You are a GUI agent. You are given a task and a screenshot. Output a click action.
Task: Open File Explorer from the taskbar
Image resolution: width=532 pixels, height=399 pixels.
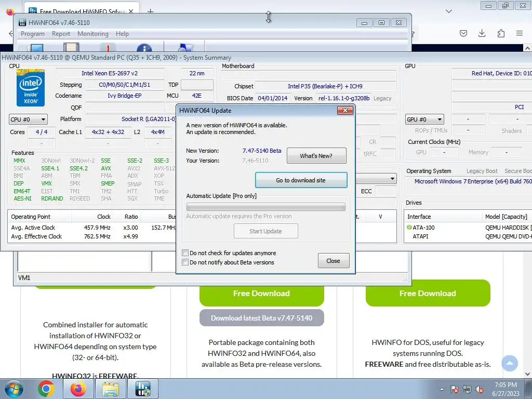coord(111,389)
